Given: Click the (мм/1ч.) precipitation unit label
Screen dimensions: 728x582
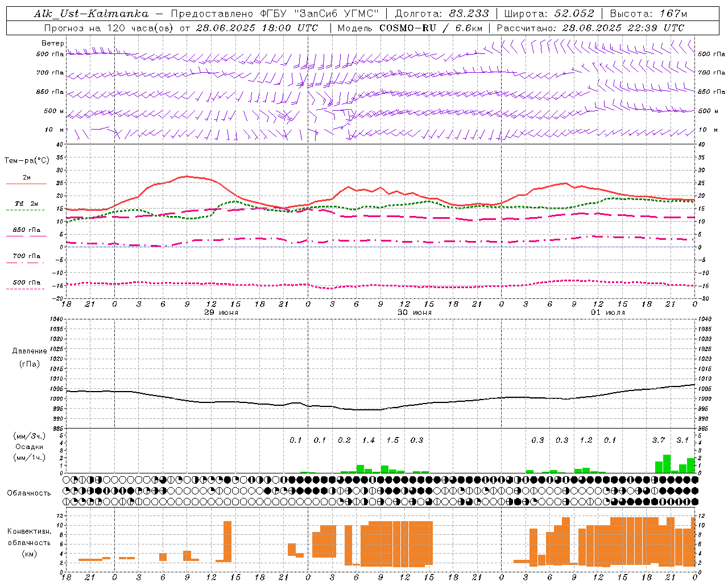Looking at the screenshot, I should (x=30, y=458).
